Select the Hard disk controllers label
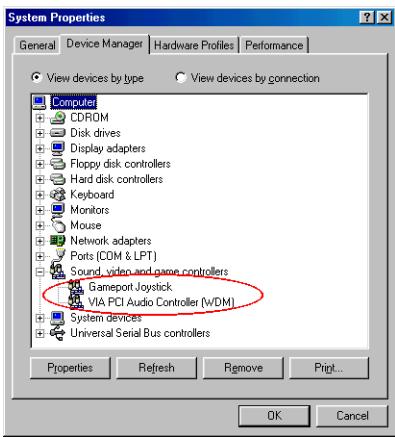Image resolution: width=395 pixels, height=437 pixels. [117, 179]
